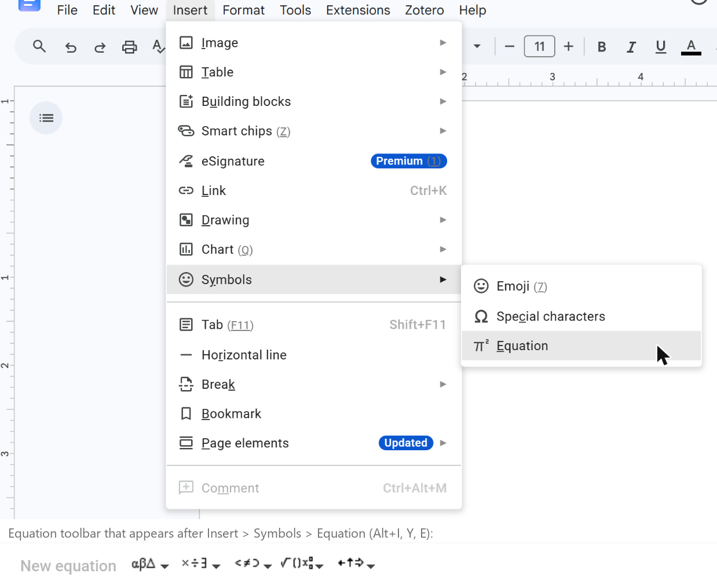Expand the Smart chips submenu

(314, 131)
